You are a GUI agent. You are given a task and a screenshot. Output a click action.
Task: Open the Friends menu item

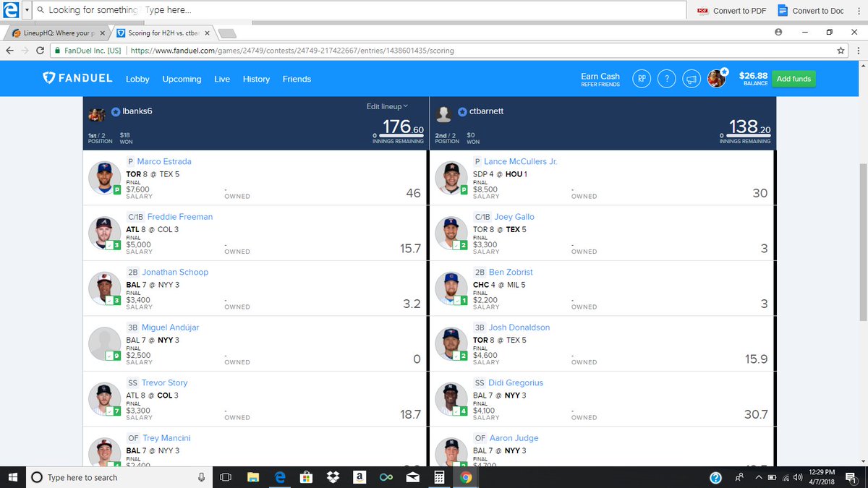297,79
